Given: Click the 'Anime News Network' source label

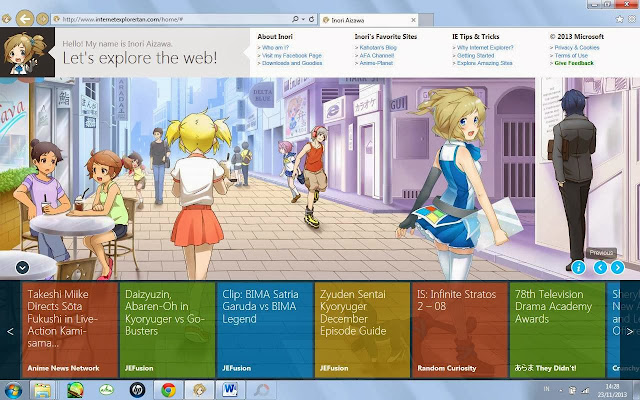Looking at the screenshot, I should pyautogui.click(x=63, y=368).
